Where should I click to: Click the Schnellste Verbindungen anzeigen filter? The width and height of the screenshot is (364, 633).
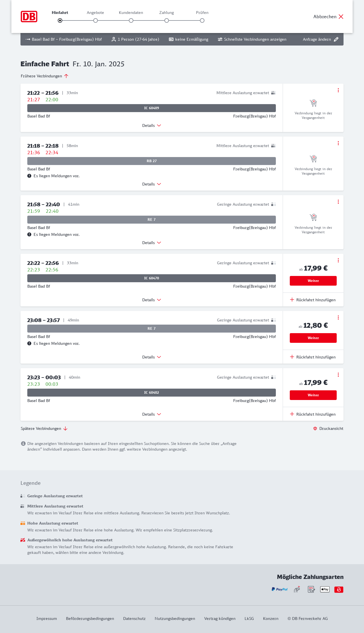pos(252,39)
